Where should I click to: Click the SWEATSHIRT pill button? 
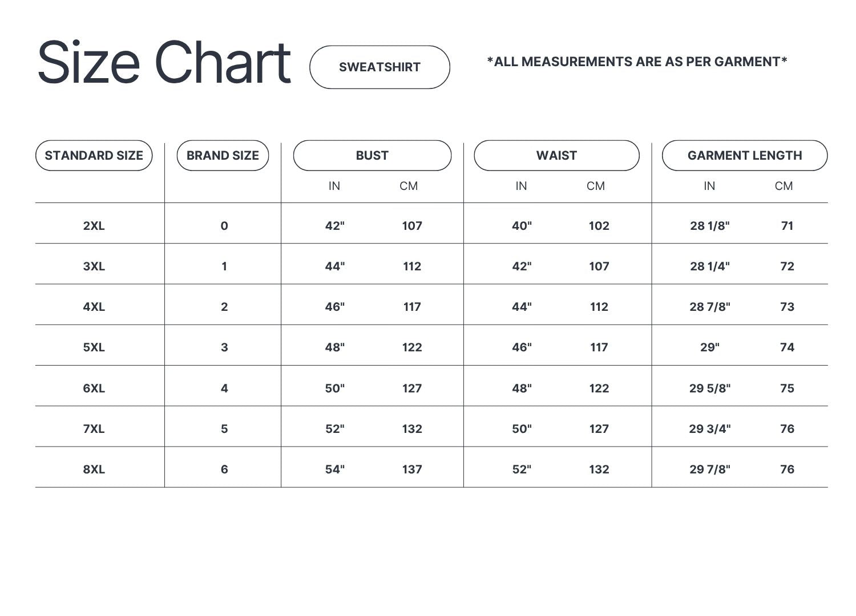[379, 67]
